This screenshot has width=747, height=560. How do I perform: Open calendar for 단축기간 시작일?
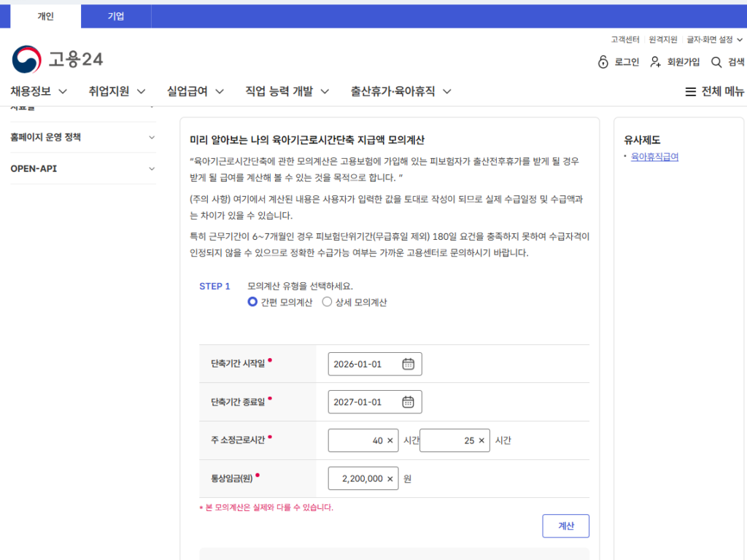point(409,364)
